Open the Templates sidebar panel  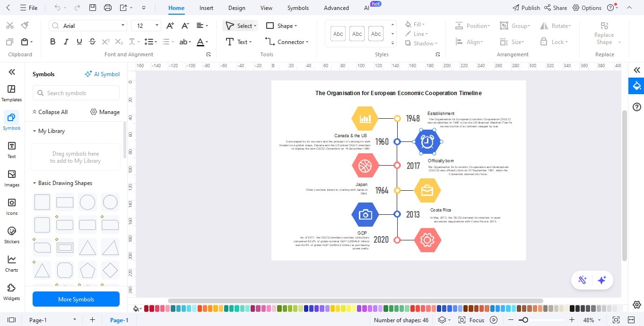coord(12,93)
